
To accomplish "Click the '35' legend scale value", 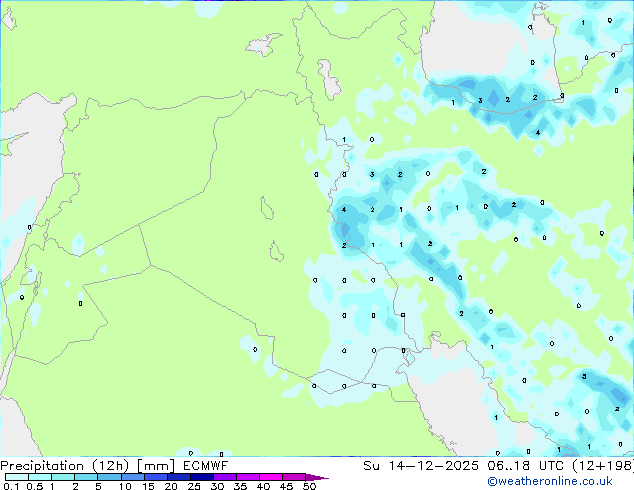I will [240, 486].
